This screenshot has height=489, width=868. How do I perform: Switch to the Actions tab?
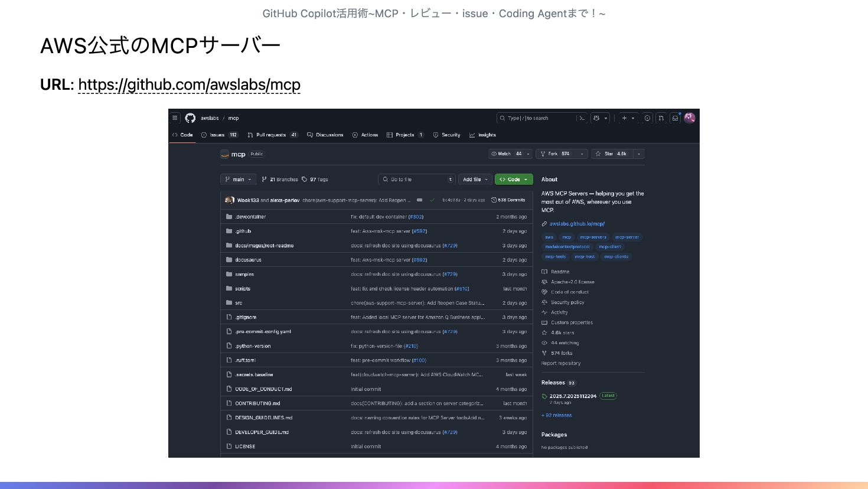click(365, 135)
